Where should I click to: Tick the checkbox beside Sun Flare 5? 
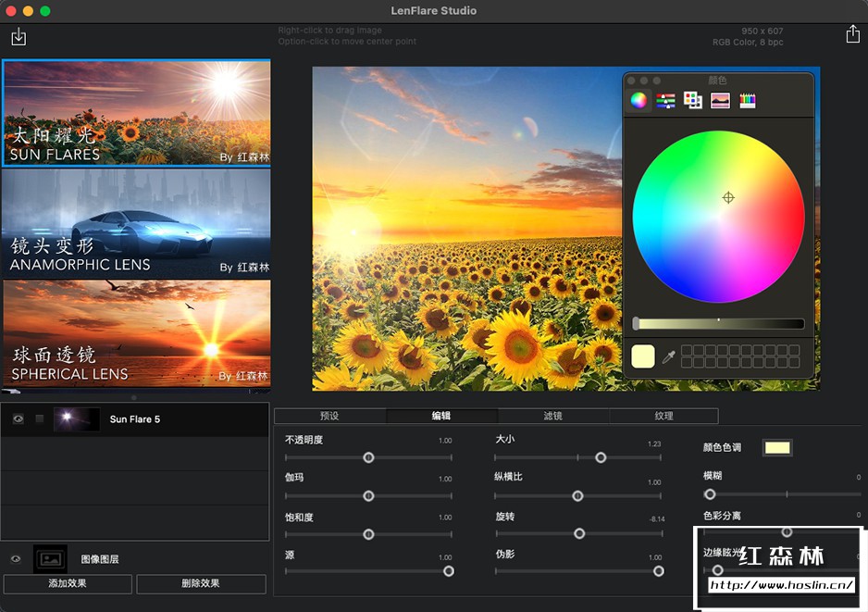click(x=40, y=419)
